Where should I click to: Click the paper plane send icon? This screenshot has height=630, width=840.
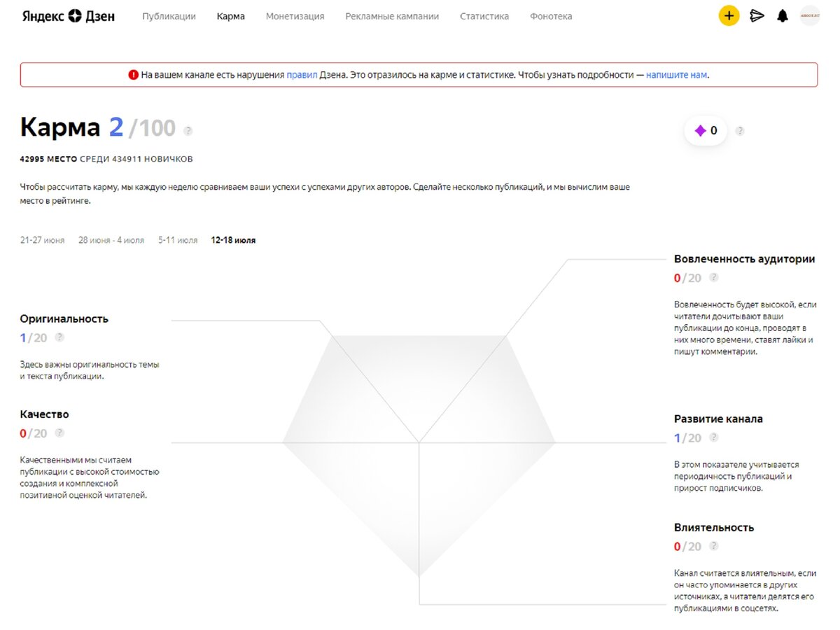click(755, 15)
